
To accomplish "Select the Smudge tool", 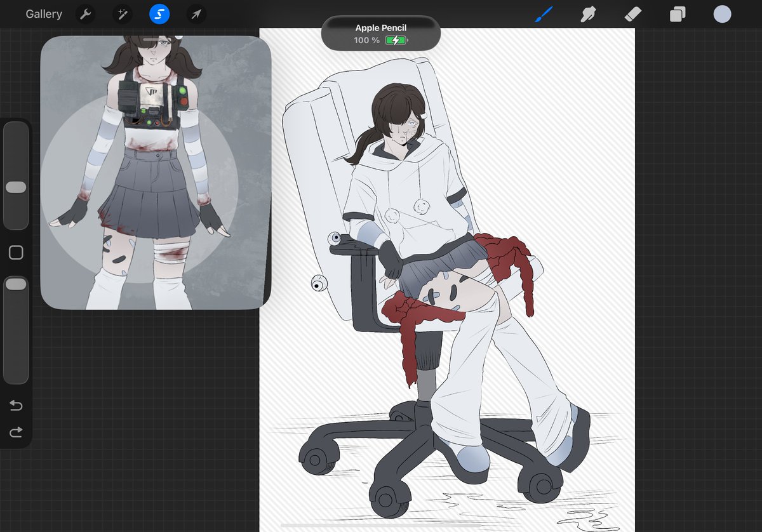I will pos(588,14).
